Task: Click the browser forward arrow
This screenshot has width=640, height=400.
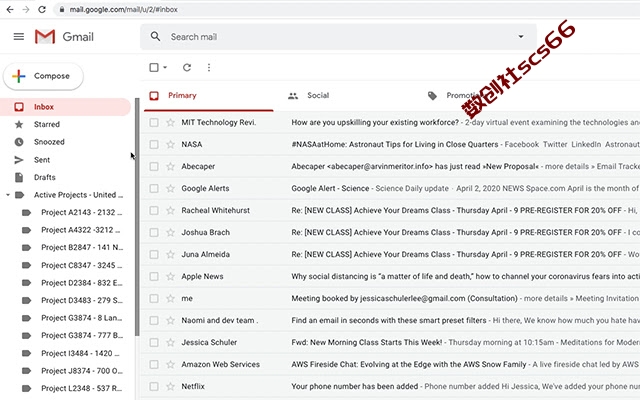Action: tap(26, 9)
